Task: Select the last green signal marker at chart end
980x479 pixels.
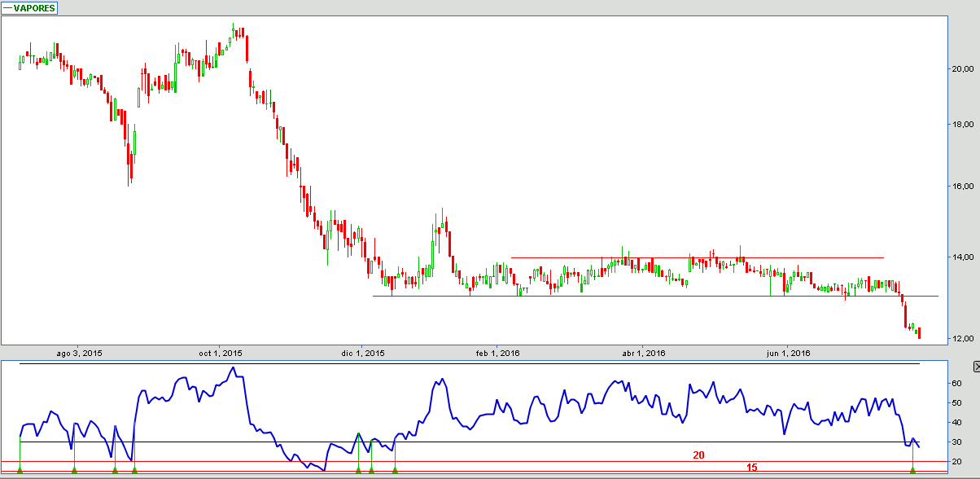Action: click(912, 470)
